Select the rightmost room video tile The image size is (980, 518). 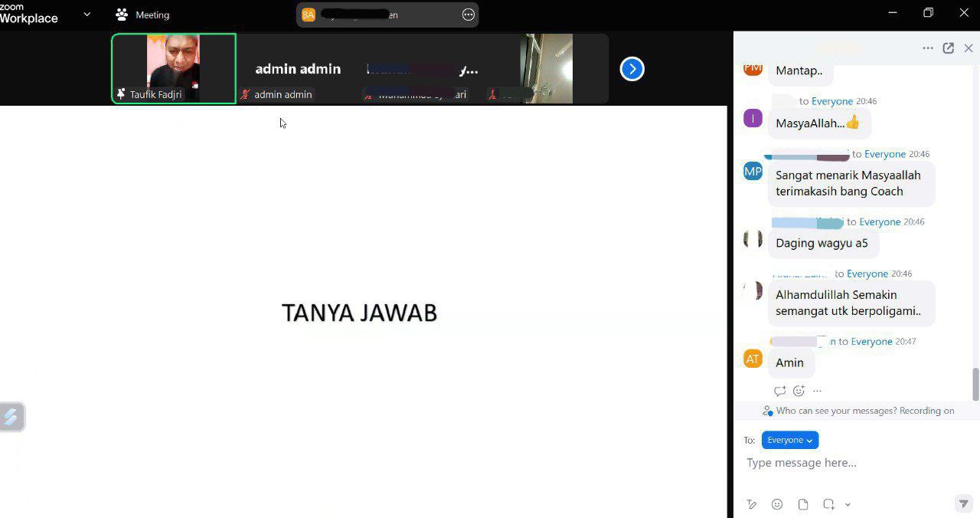click(x=547, y=68)
